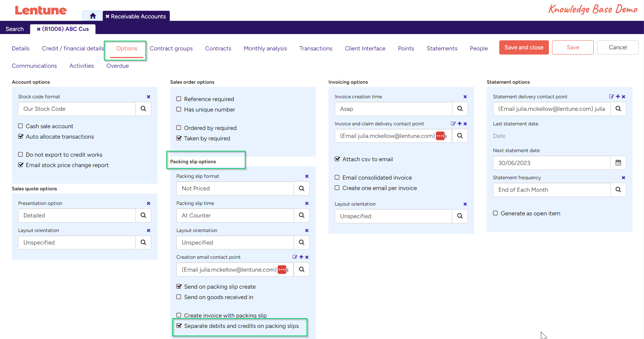Search Statement frequency lookup
Screen dimensions: 644x339
point(618,190)
